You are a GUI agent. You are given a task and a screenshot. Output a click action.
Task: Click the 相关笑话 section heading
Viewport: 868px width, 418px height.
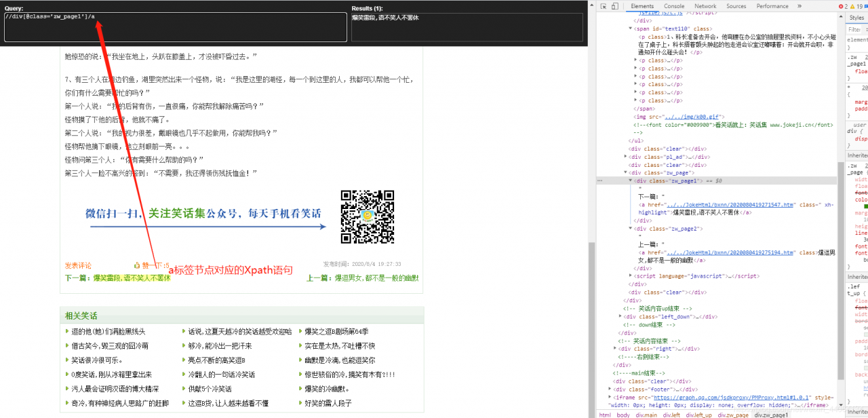[81, 316]
